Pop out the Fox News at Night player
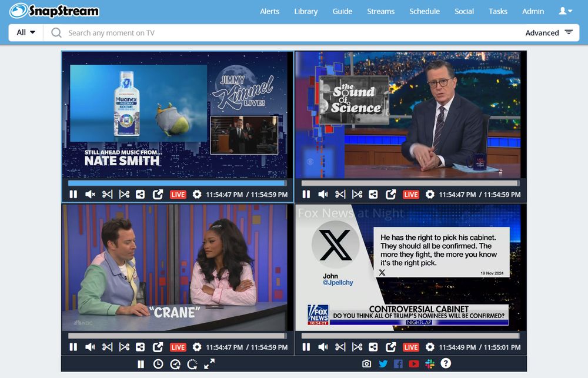This screenshot has height=378, width=588. point(391,347)
